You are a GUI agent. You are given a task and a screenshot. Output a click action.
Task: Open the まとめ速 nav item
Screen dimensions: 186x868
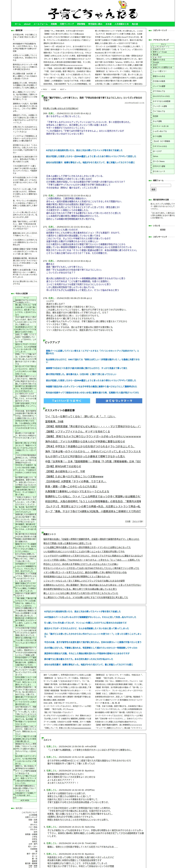click(108, 24)
